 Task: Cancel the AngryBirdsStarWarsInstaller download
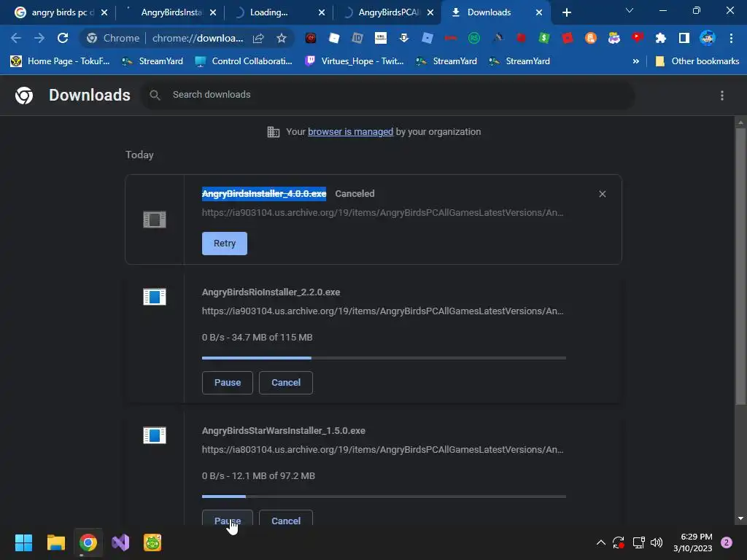[x=286, y=519]
